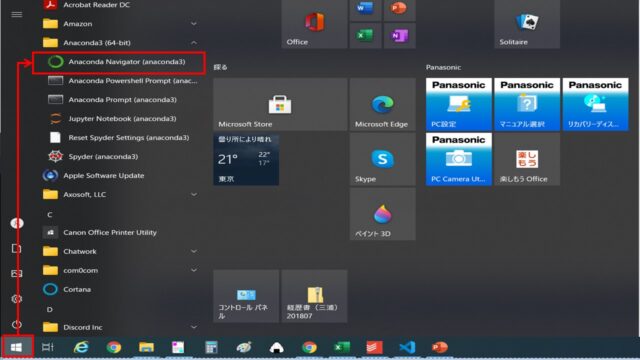
Task: Launch PowerPoint from small tile
Action: pos(400,10)
